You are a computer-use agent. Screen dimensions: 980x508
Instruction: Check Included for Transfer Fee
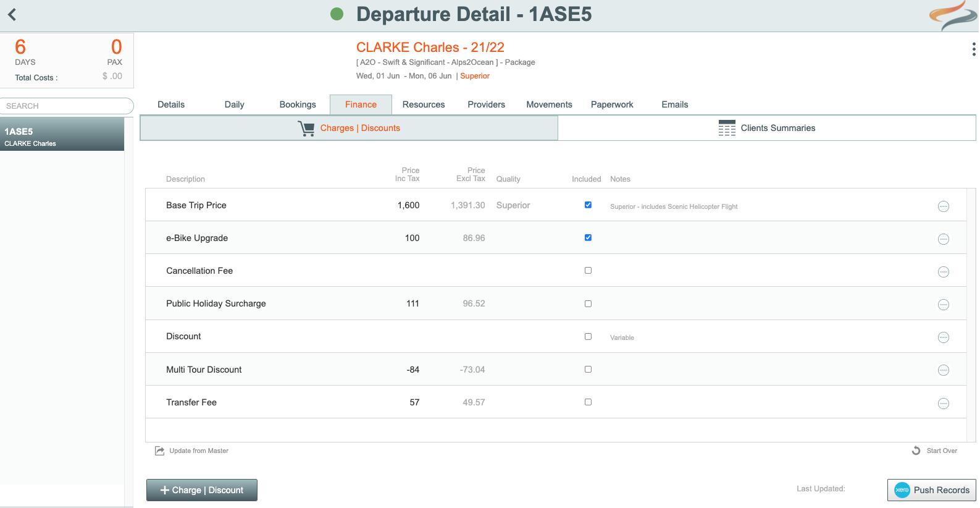[x=588, y=402]
